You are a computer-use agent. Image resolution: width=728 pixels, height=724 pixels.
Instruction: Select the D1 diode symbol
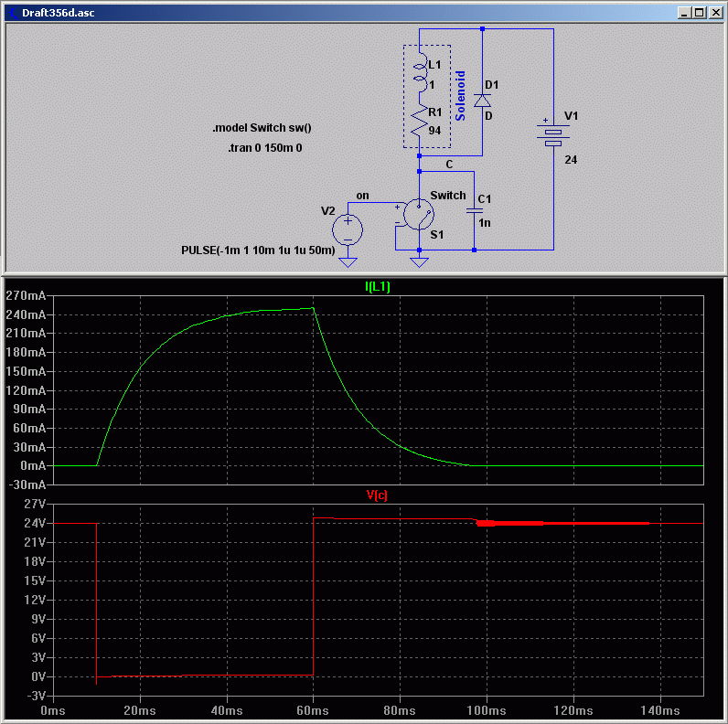[x=482, y=101]
